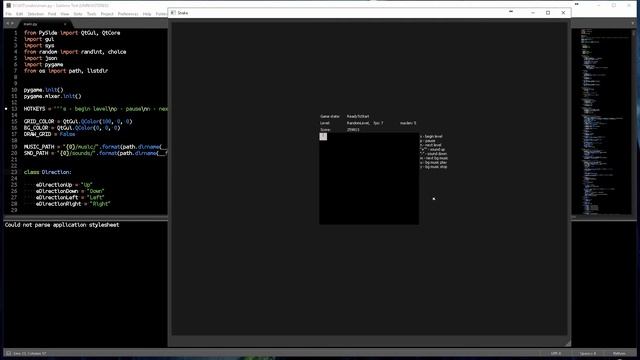Open the View menu in Sublime Text

tap(64, 14)
